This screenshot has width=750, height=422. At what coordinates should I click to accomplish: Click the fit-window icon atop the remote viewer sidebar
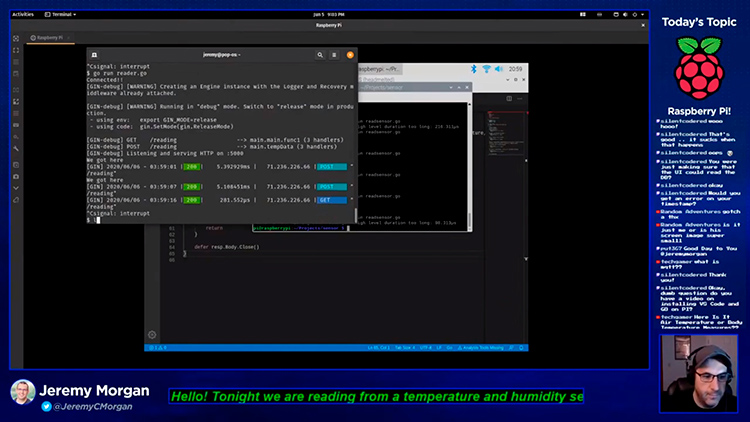16,38
